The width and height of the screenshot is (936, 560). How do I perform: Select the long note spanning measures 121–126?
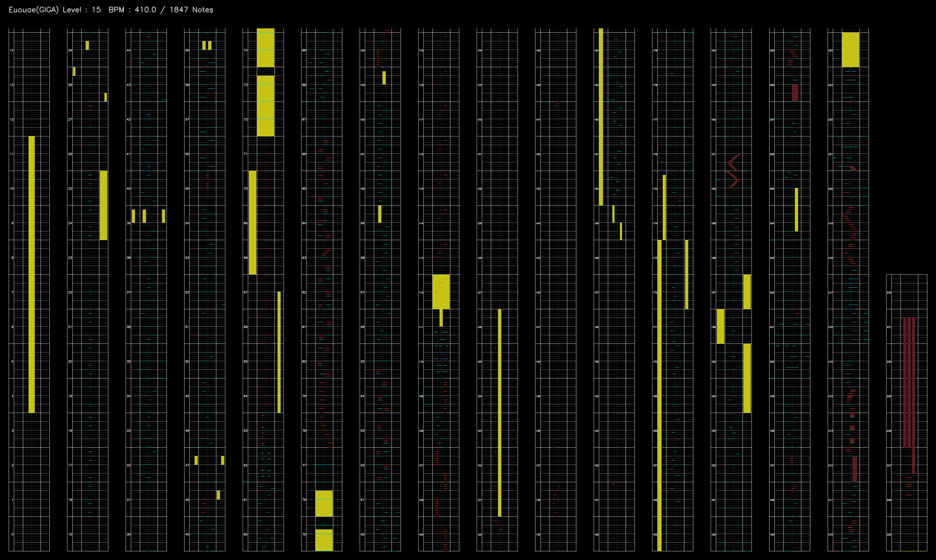500,413
